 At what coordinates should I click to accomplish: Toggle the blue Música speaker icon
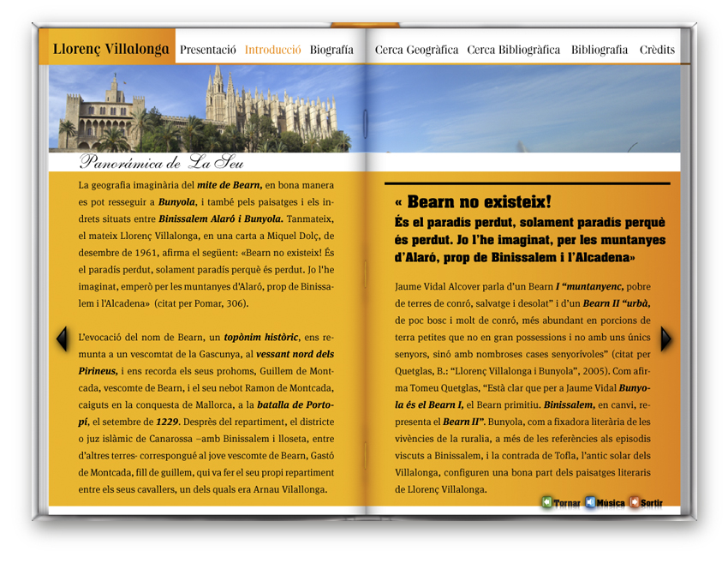coord(589,502)
